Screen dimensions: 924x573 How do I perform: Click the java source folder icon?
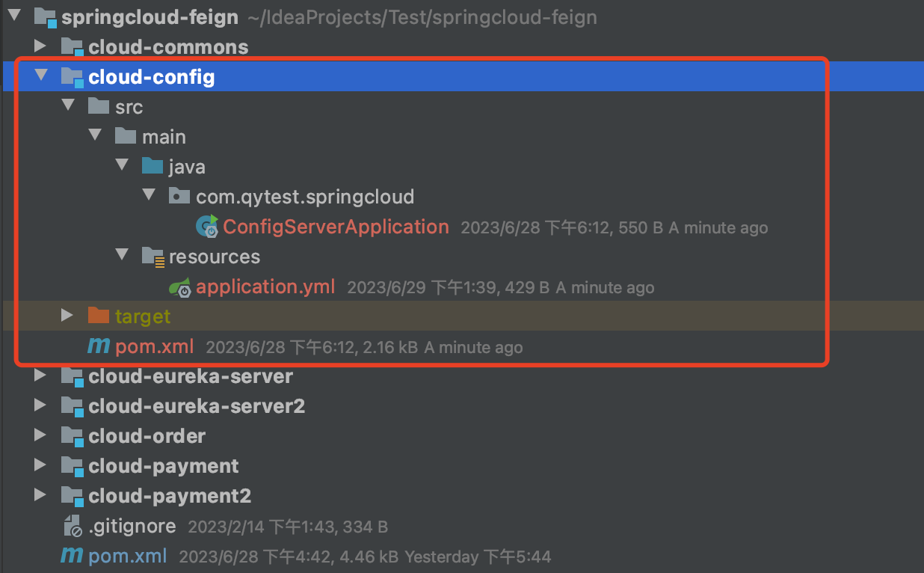153,166
